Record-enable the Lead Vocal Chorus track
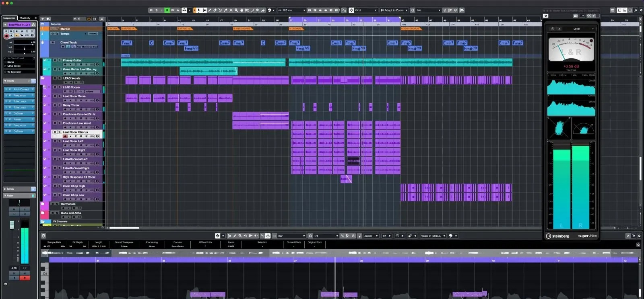644x299 pixels. point(65,136)
